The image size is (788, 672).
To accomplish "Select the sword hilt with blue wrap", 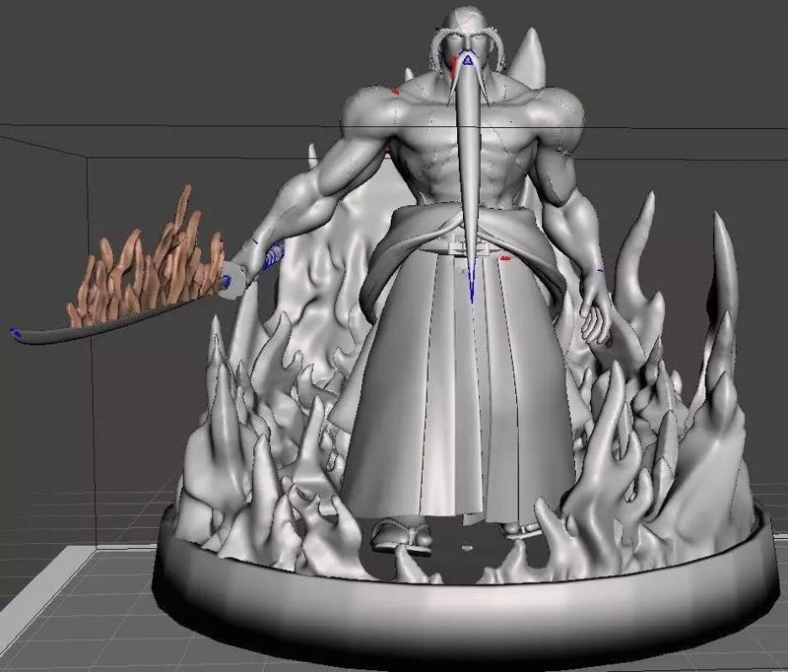I will pyautogui.click(x=274, y=255).
